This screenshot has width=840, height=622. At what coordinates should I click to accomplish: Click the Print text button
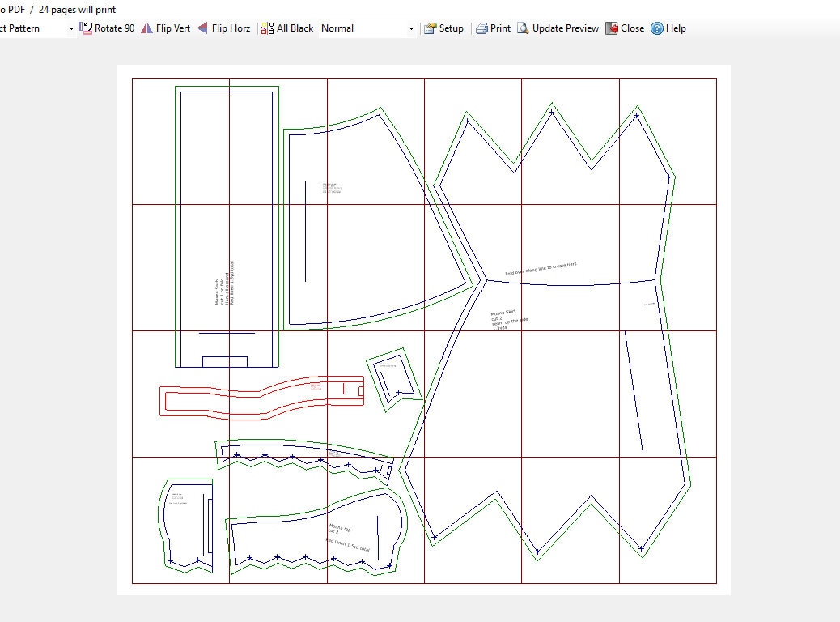500,28
